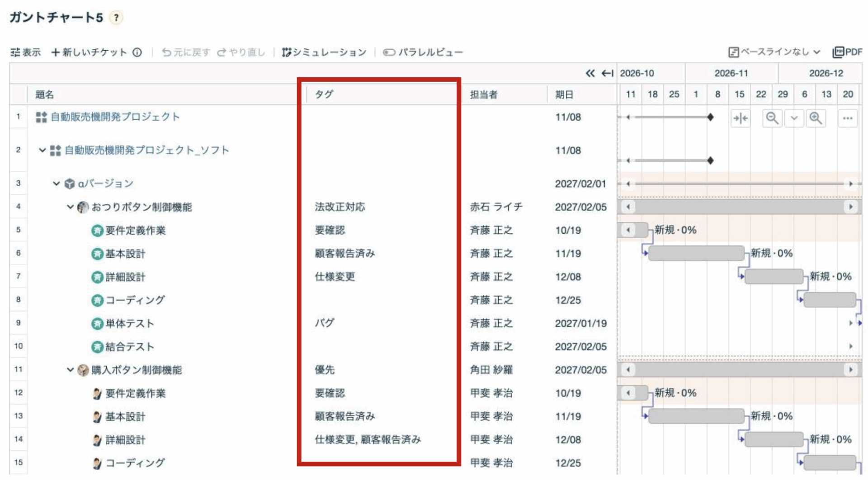Open the 表示 display settings

25,52
